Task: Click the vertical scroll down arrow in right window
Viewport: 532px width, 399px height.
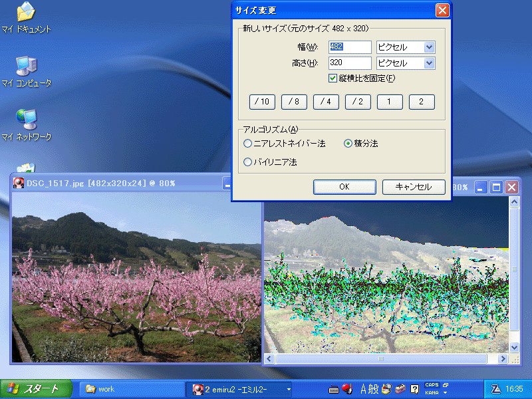Action: coord(514,347)
